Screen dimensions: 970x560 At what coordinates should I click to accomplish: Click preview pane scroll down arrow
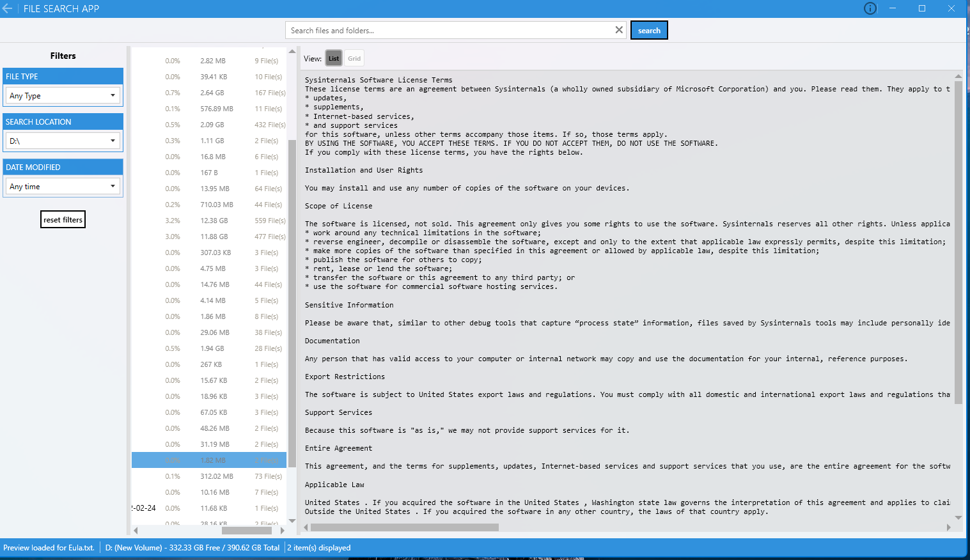[x=958, y=518]
